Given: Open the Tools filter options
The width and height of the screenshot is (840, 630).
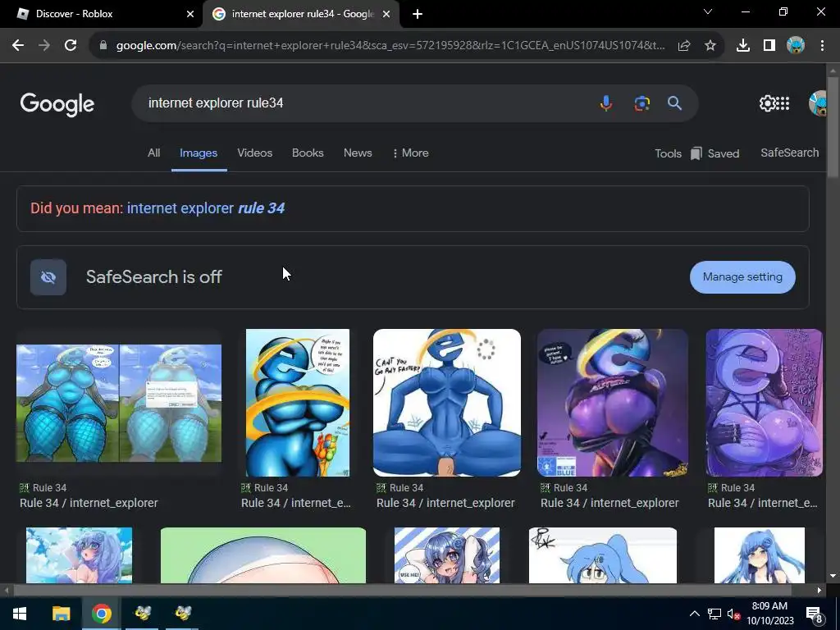Looking at the screenshot, I should [668, 153].
